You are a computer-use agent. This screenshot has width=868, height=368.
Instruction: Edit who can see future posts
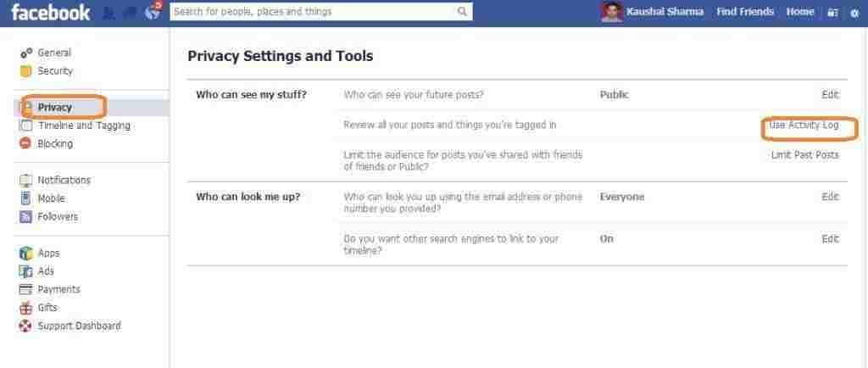click(x=831, y=95)
